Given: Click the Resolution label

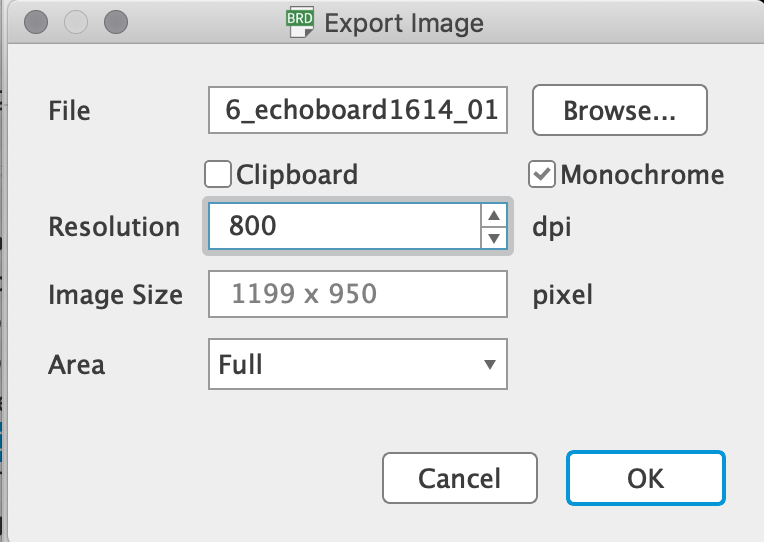Looking at the screenshot, I should point(114,227).
